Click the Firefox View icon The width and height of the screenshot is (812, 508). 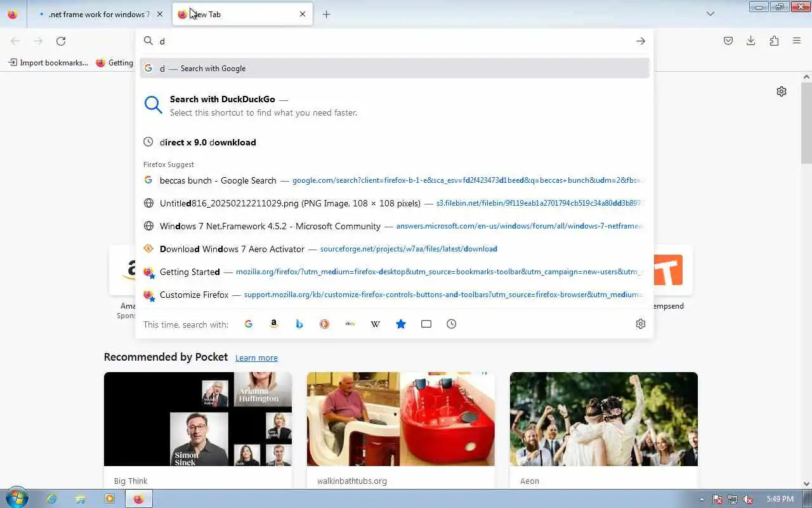pyautogui.click(x=13, y=14)
